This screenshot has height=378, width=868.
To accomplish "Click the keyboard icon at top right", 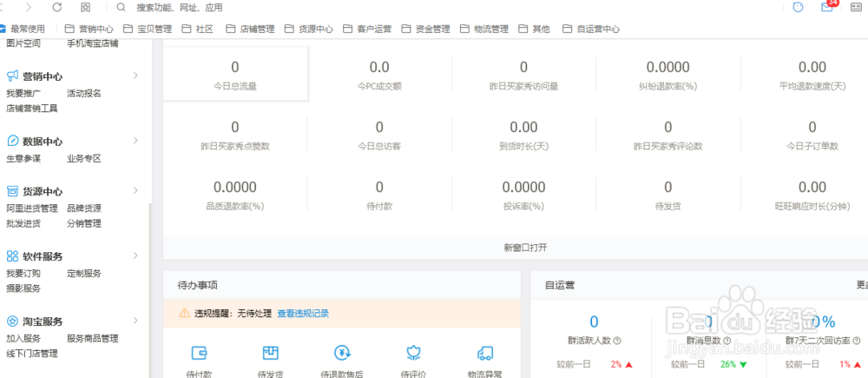I will (856, 8).
